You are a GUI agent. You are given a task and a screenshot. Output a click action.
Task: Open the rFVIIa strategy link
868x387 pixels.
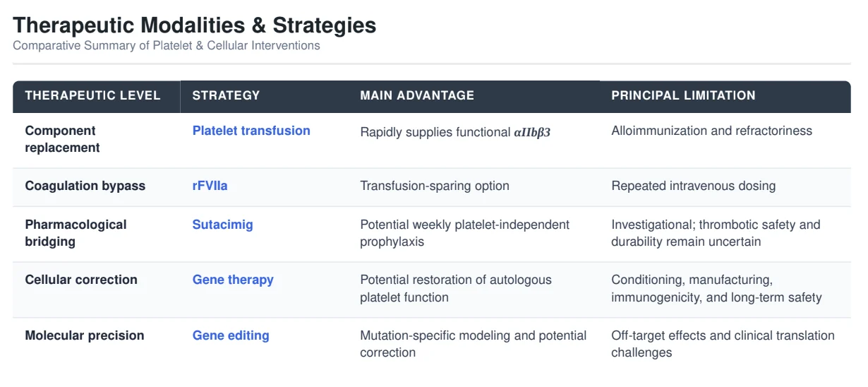point(210,186)
